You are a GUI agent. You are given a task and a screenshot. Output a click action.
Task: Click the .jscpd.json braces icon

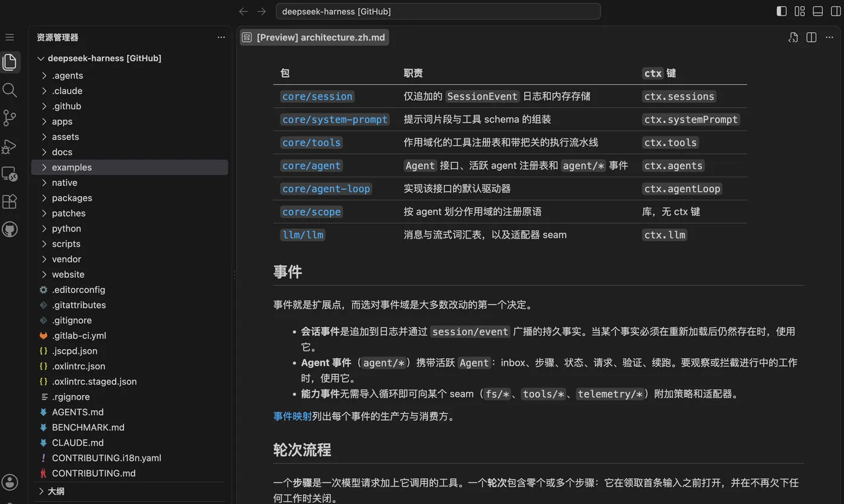click(43, 351)
